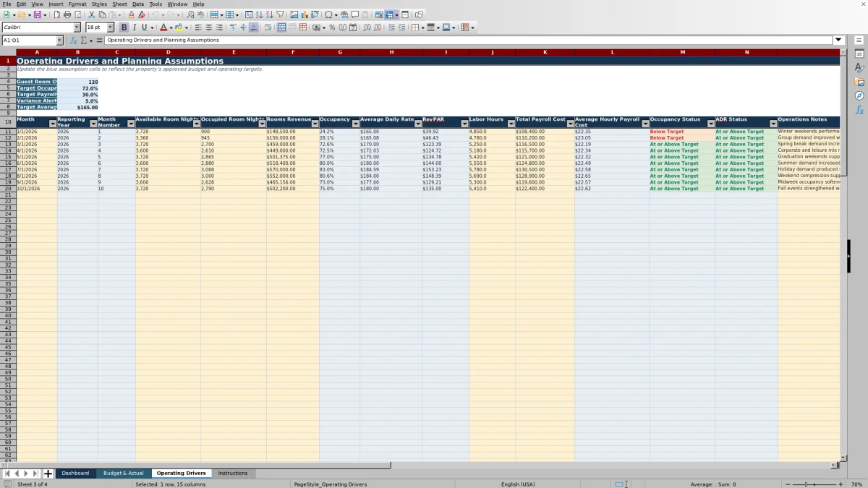Toggle Italic formatting

(x=134, y=27)
